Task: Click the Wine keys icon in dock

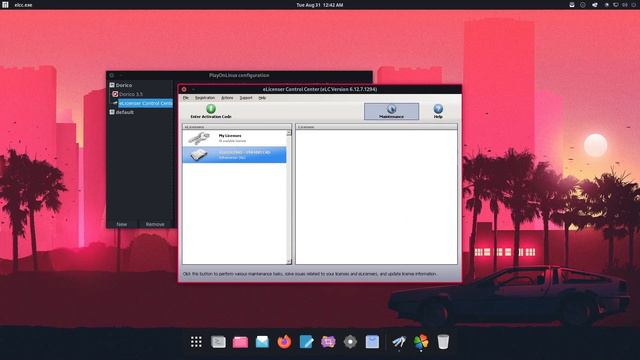Action: [x=399, y=342]
